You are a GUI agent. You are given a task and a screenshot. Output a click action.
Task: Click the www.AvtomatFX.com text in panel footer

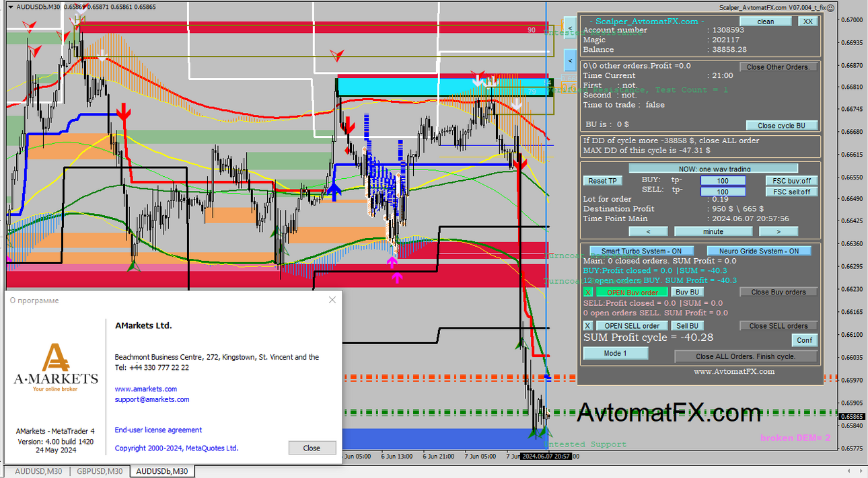point(734,371)
